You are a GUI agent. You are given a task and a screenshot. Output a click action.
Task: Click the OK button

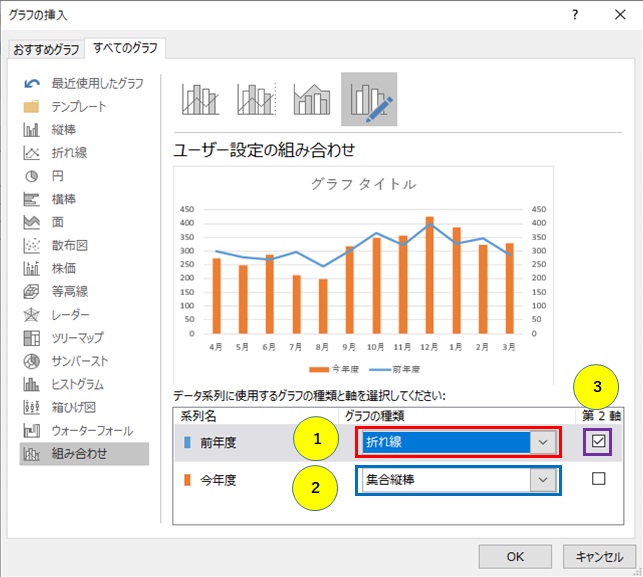515,556
